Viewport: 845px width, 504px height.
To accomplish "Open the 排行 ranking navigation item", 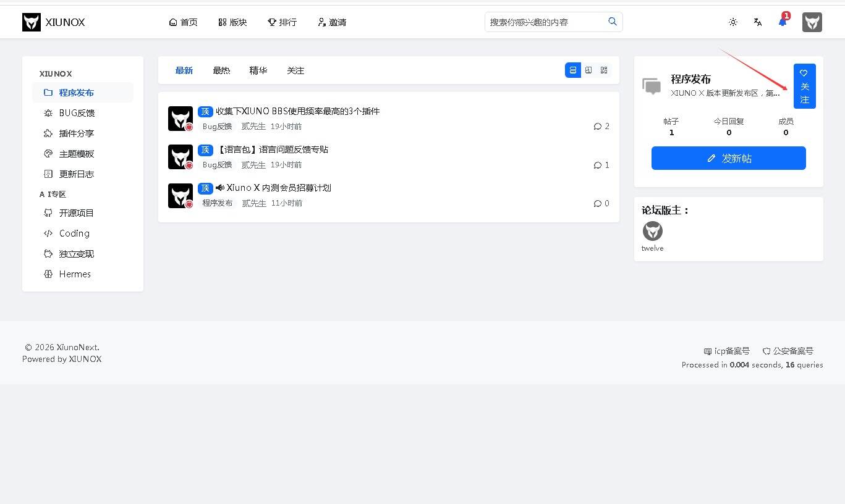I will (x=282, y=22).
